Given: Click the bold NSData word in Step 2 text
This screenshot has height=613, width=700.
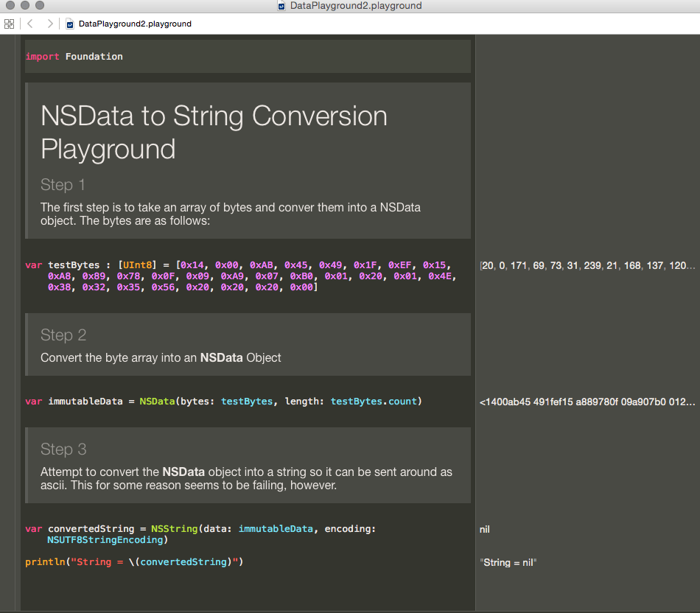Looking at the screenshot, I should (x=222, y=358).
